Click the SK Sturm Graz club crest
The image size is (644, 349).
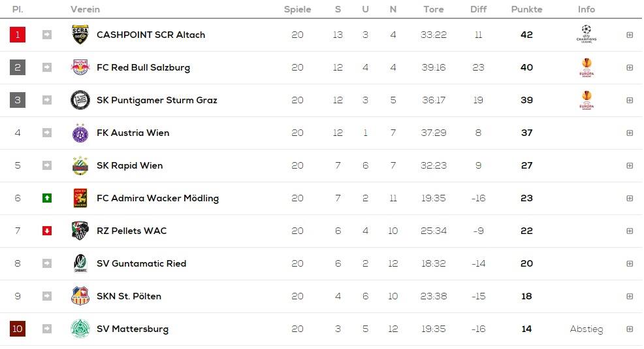pos(80,100)
